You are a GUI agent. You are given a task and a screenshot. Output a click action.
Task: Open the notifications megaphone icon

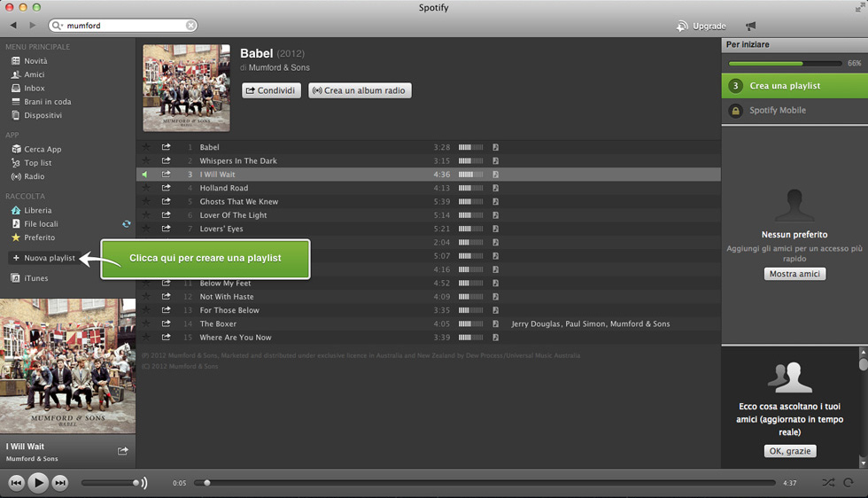tap(750, 26)
